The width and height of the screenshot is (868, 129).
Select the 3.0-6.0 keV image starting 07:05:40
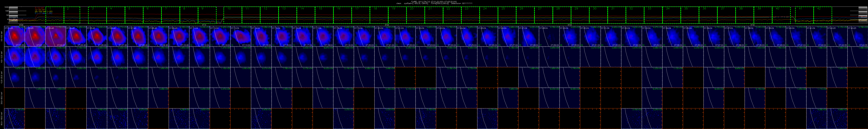[97, 36]
